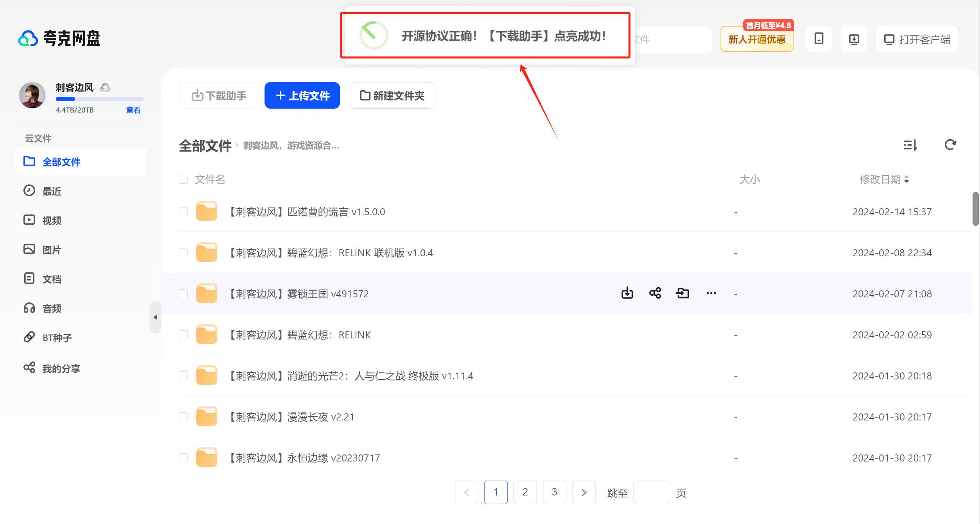Click the storage usage progress bar
The width and height of the screenshot is (980, 524).
click(100, 99)
